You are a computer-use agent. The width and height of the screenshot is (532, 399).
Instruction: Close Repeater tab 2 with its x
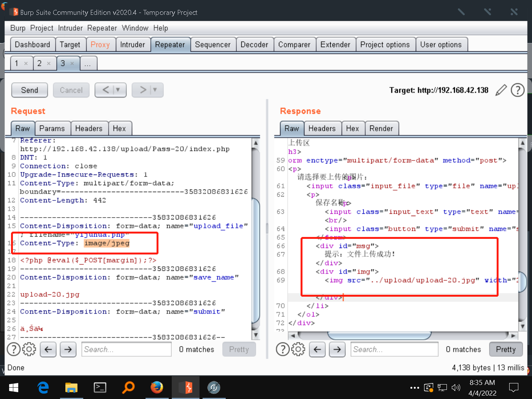coord(49,64)
